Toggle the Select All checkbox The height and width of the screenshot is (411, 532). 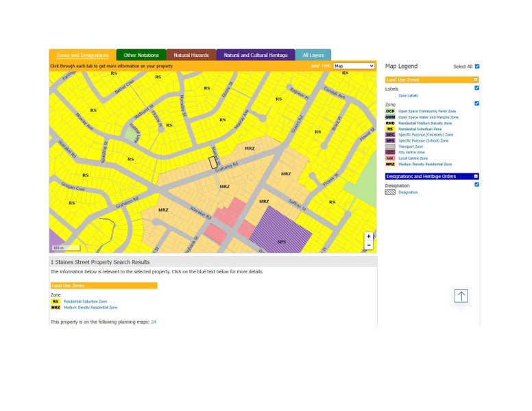coord(477,66)
